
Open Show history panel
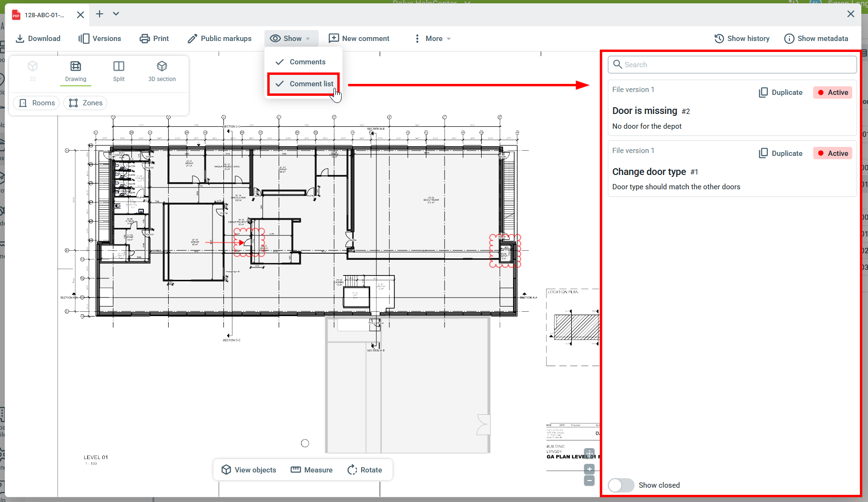[x=742, y=39]
